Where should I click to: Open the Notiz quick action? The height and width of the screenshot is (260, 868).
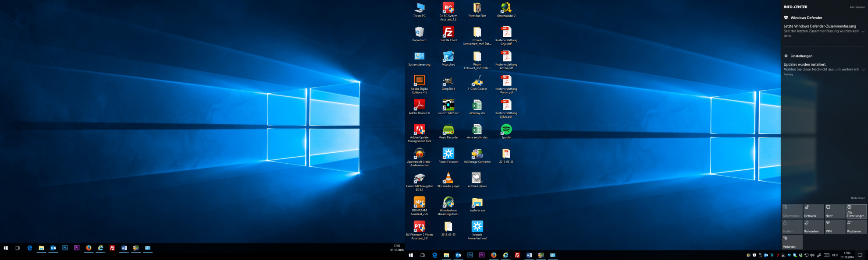tap(835, 211)
